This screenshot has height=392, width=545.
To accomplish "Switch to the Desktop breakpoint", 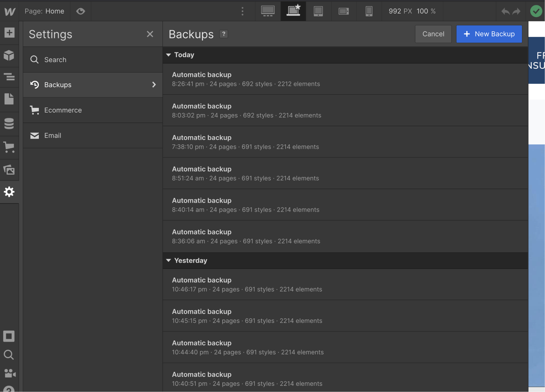I will pyautogui.click(x=268, y=11).
